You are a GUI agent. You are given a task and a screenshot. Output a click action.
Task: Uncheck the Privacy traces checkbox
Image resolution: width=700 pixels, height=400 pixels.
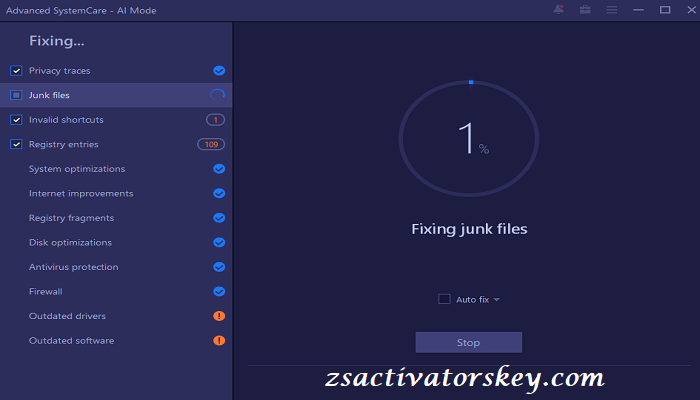pos(16,71)
